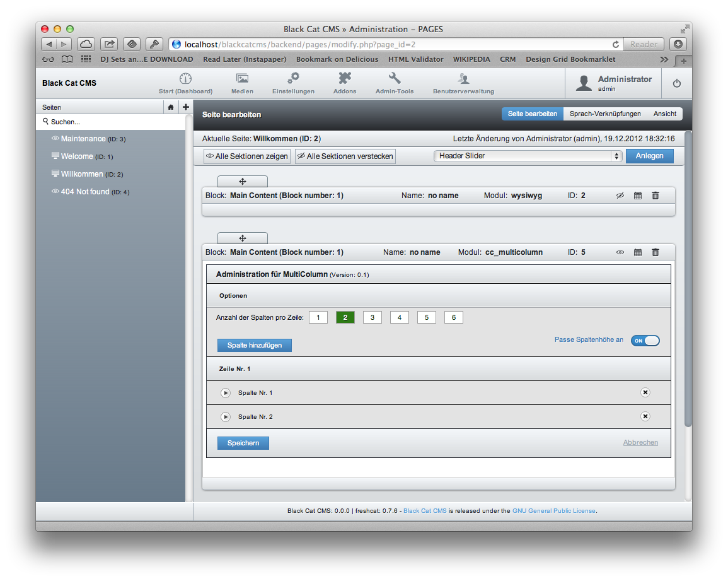Click Spalte hinzufügen button
This screenshot has height=581, width=728.
tap(255, 345)
